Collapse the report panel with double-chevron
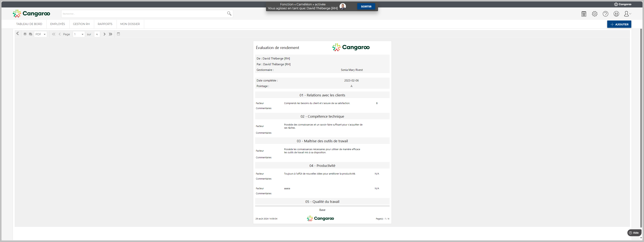This screenshot has width=644, height=242. 18,34
